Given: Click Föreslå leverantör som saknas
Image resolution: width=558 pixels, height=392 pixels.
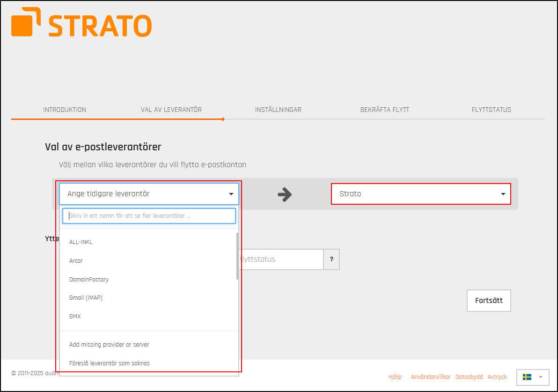Looking at the screenshot, I should (110, 363).
